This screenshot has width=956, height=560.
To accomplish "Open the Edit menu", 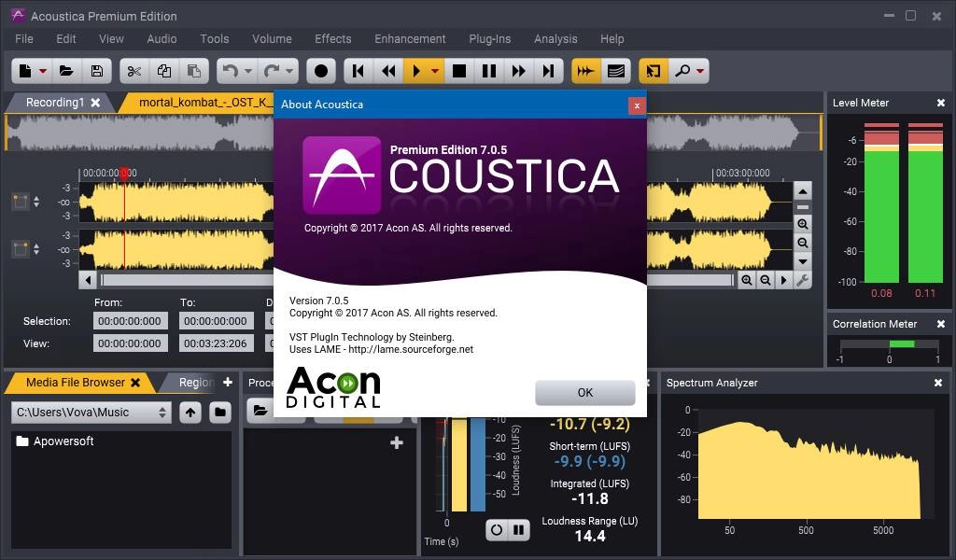I will (x=66, y=39).
